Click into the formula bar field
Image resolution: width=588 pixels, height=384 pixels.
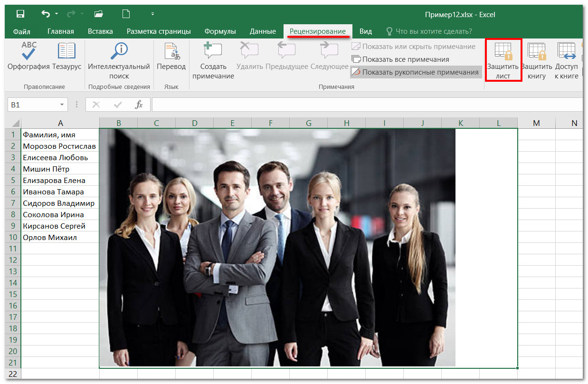pos(367,105)
